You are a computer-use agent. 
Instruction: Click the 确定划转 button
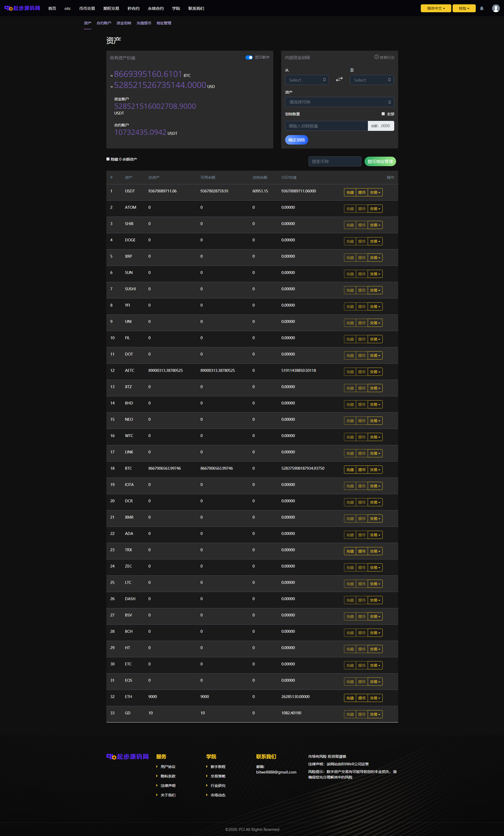tap(296, 140)
